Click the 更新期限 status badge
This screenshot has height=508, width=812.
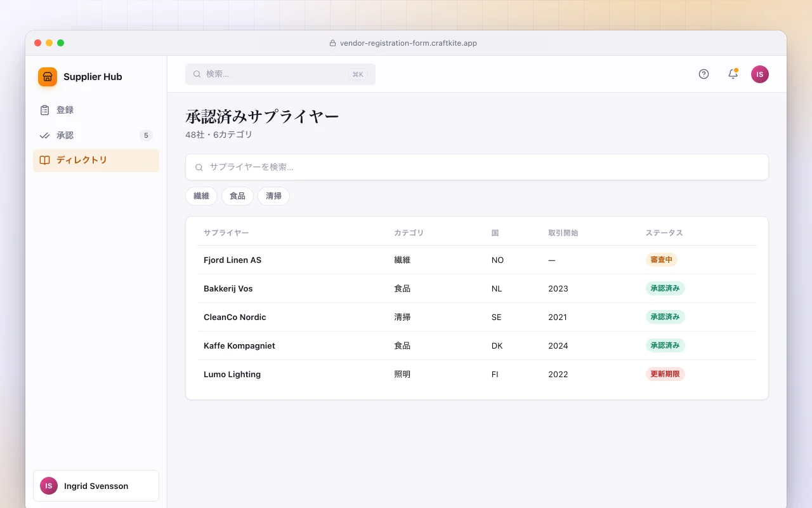[665, 374]
